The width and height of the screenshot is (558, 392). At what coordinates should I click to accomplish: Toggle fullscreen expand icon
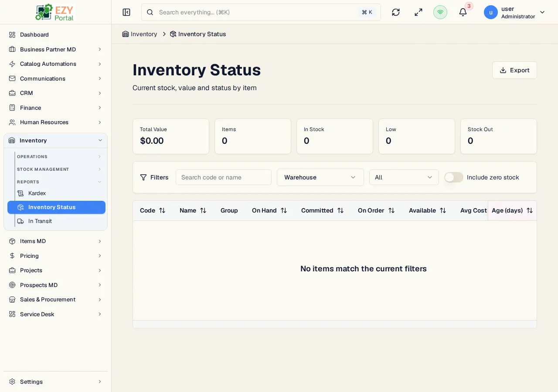coord(418,12)
